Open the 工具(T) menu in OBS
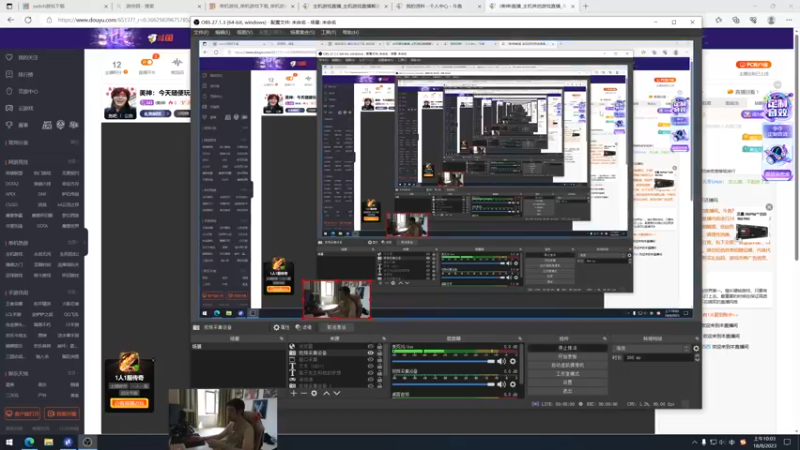The height and width of the screenshot is (450, 800). pos(328,33)
